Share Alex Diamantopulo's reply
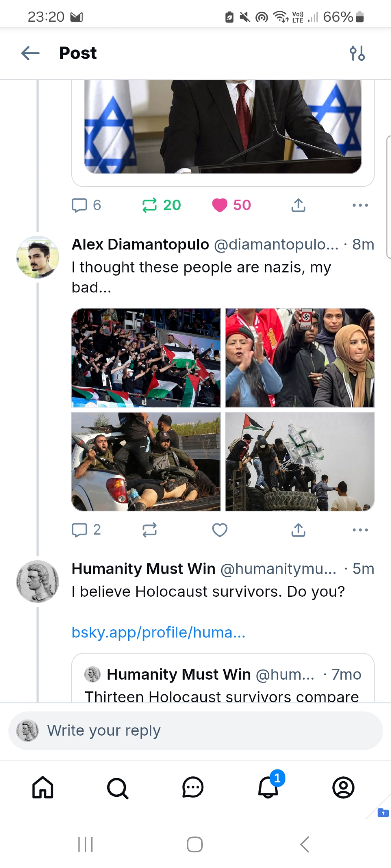Screen dimensions: 391x868 [x=298, y=530]
